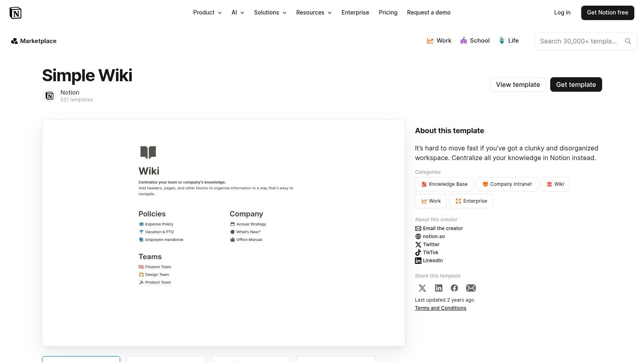This screenshot has width=644, height=362.
Task: Select the Wiki category tag
Action: [555, 184]
